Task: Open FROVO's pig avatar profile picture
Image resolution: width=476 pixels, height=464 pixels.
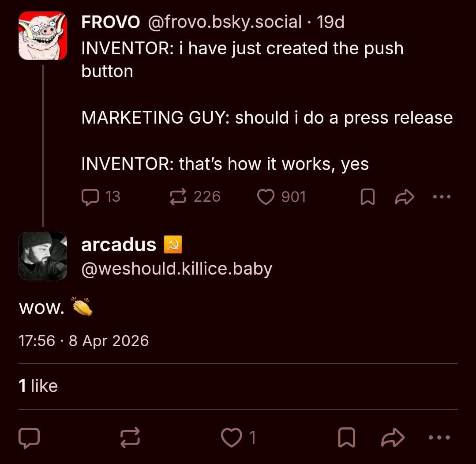Action: coord(43,36)
